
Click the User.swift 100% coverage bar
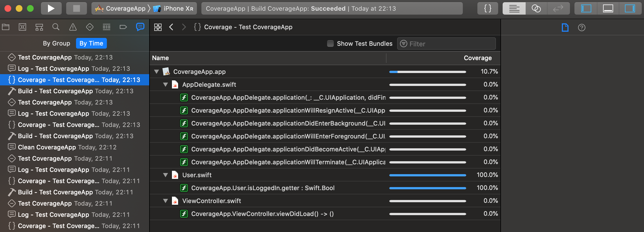[x=428, y=175]
